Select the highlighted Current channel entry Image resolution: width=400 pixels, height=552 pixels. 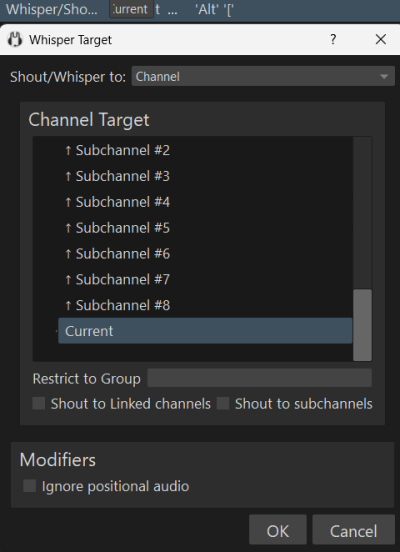tap(205, 331)
